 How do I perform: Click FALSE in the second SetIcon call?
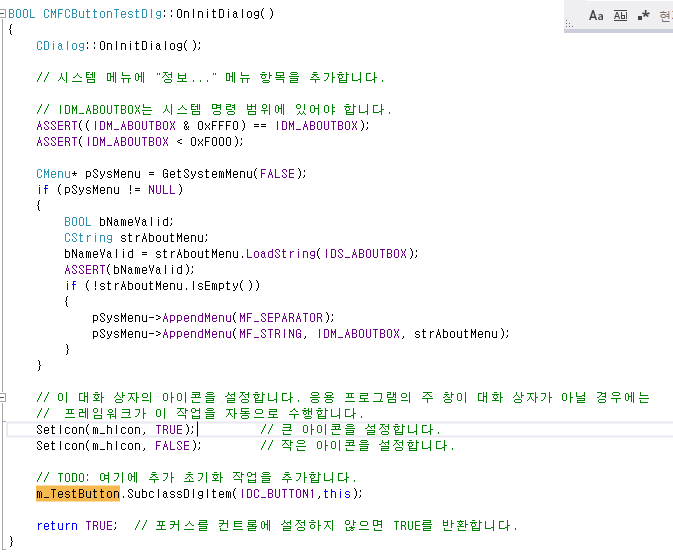pos(172,446)
